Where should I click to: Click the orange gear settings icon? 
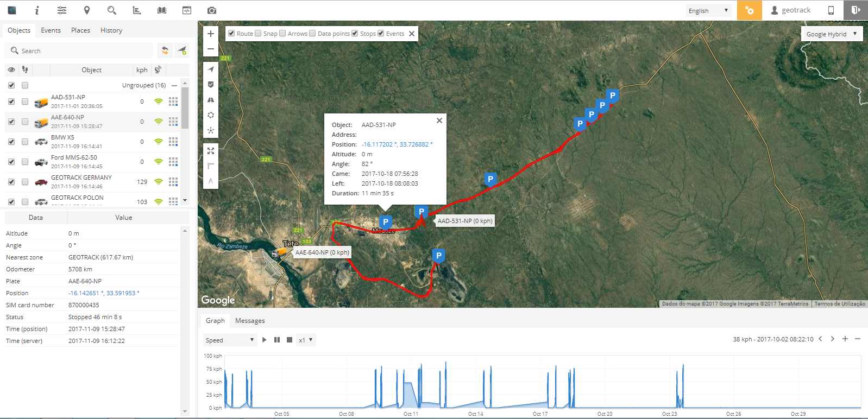point(749,10)
